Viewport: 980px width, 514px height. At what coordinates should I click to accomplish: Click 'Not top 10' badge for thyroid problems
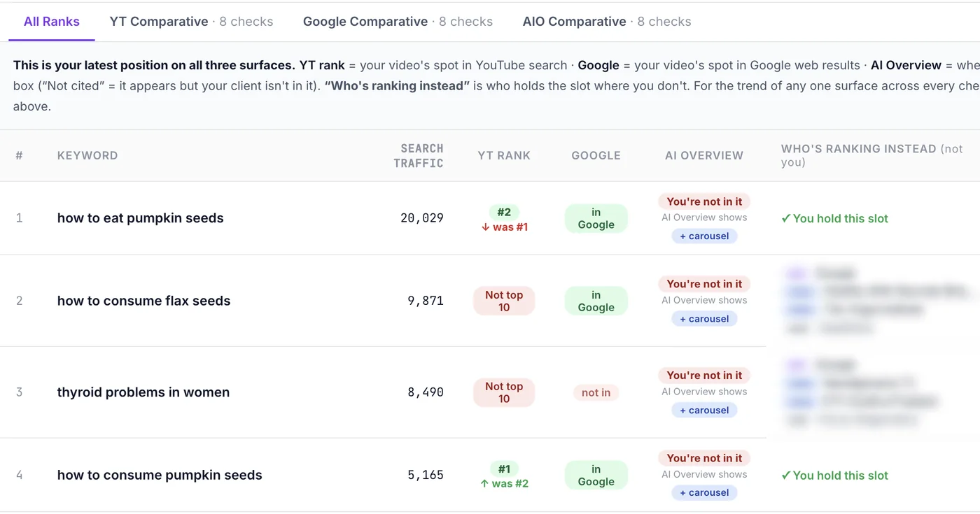click(x=504, y=392)
